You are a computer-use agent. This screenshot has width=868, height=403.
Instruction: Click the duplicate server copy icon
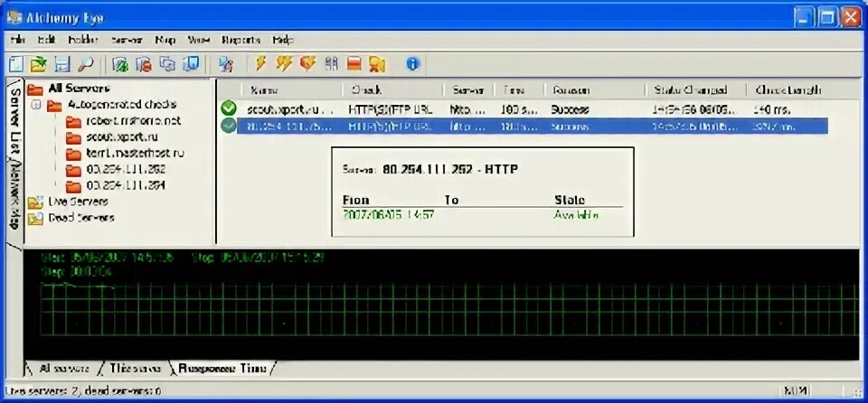pyautogui.click(x=166, y=64)
